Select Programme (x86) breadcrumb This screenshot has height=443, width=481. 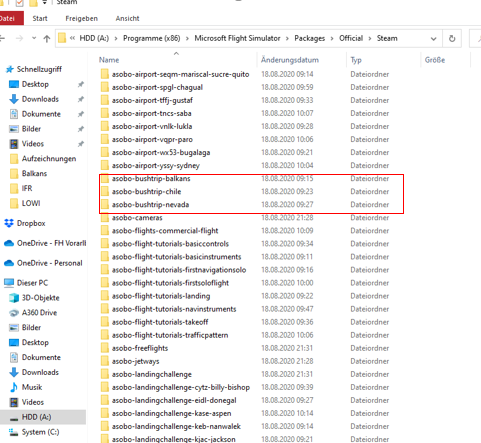click(151, 38)
